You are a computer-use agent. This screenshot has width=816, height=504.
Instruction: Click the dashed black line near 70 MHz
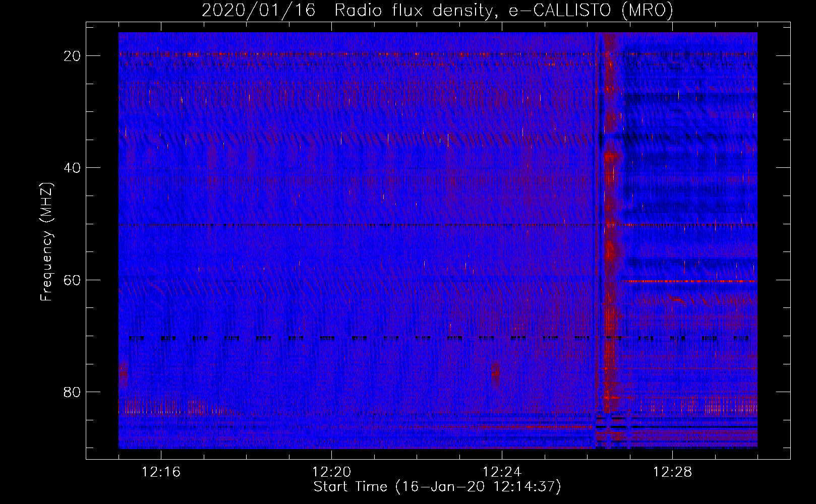(x=439, y=338)
